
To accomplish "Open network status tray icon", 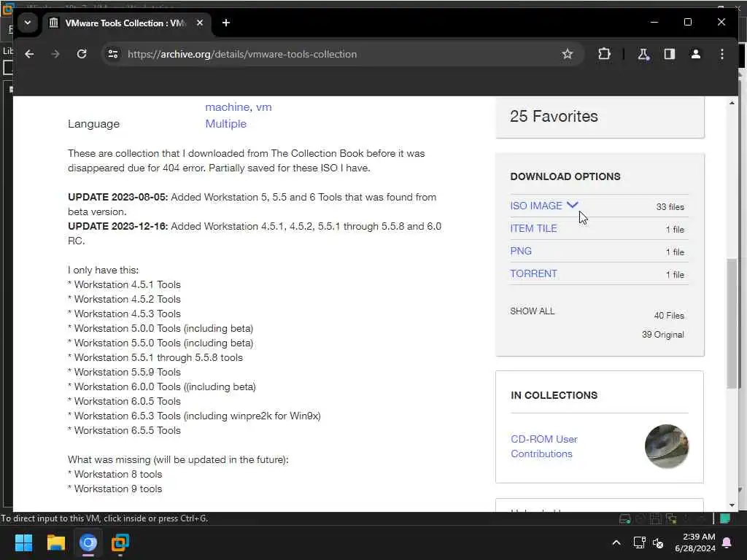I will 639,542.
